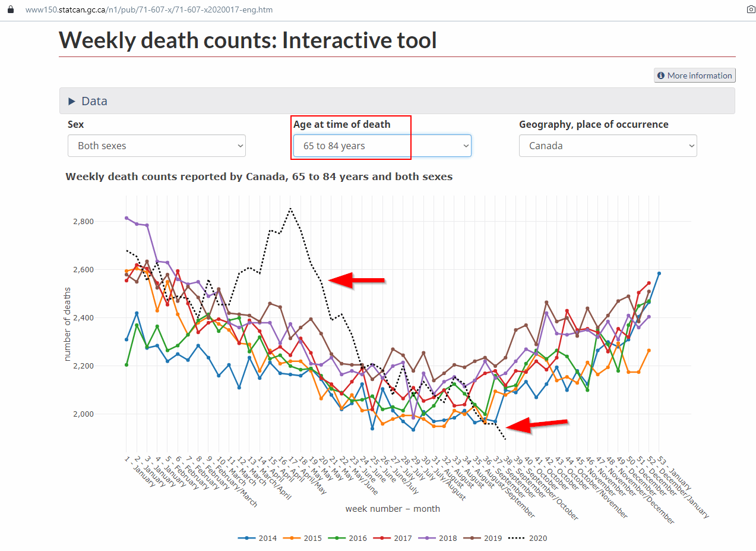Click the info icon in More information
756x551 pixels.
[x=661, y=75]
